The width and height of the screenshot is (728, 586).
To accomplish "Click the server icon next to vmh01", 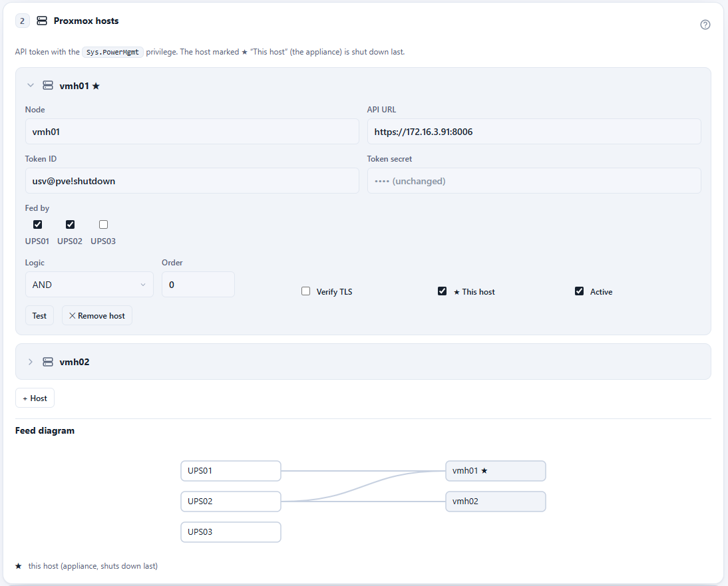I will 48,85.
